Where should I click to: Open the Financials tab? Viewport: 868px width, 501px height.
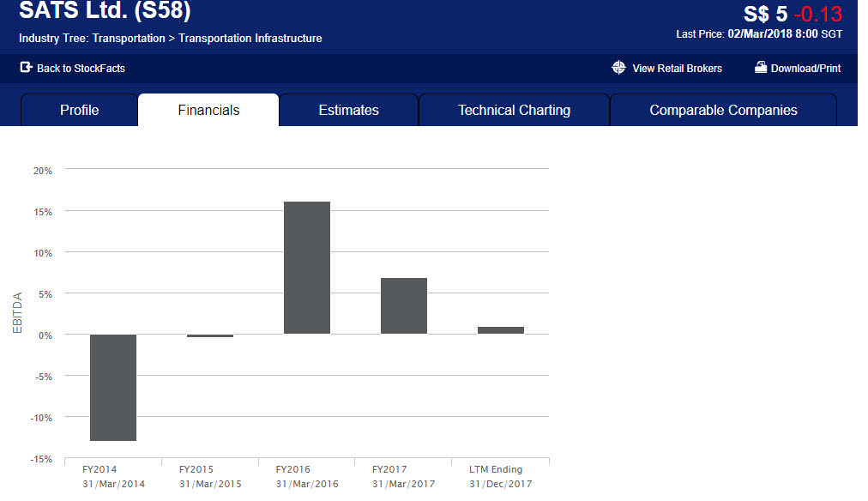[208, 109]
